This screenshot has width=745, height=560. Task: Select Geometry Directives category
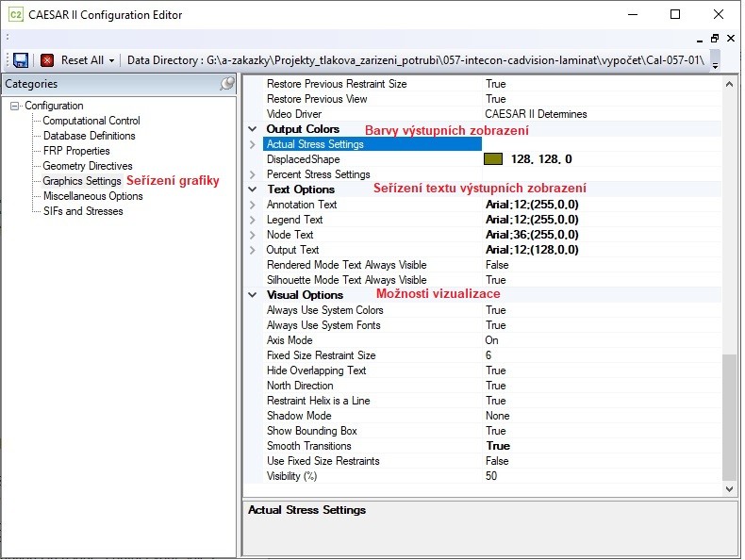coord(88,166)
